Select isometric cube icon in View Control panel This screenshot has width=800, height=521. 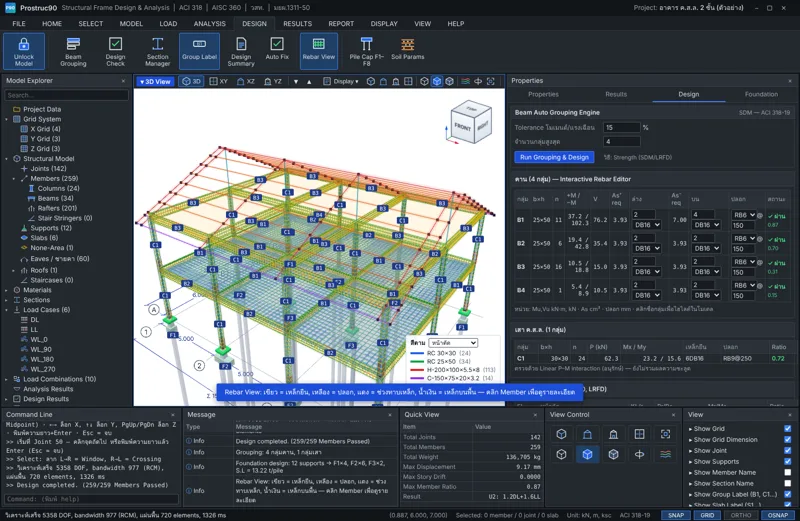[561, 434]
